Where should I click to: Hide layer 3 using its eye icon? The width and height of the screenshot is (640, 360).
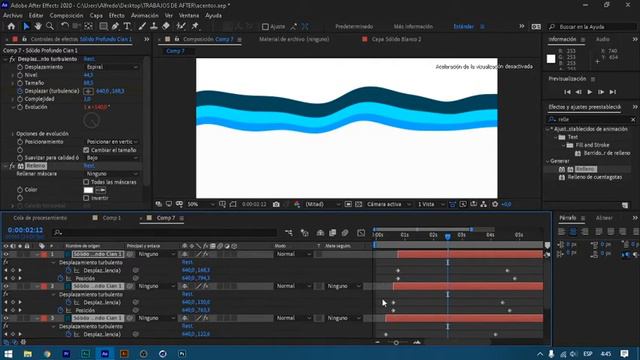click(6, 318)
